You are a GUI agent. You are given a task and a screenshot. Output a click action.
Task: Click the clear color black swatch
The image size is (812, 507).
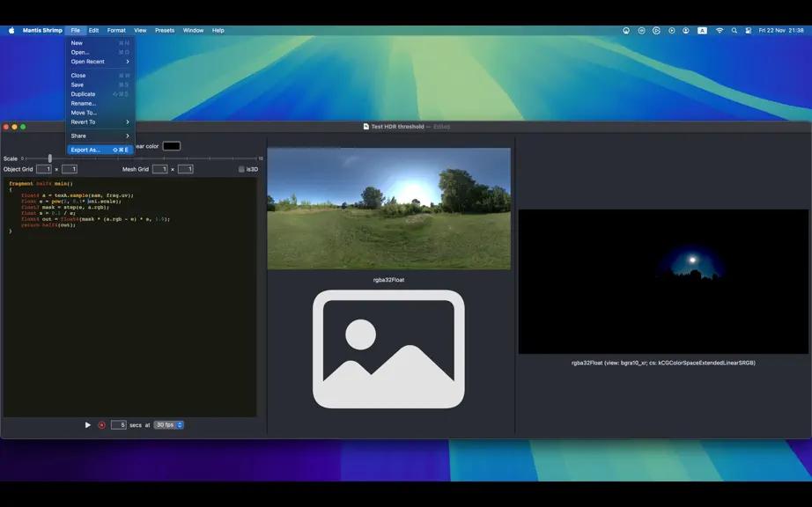point(172,146)
